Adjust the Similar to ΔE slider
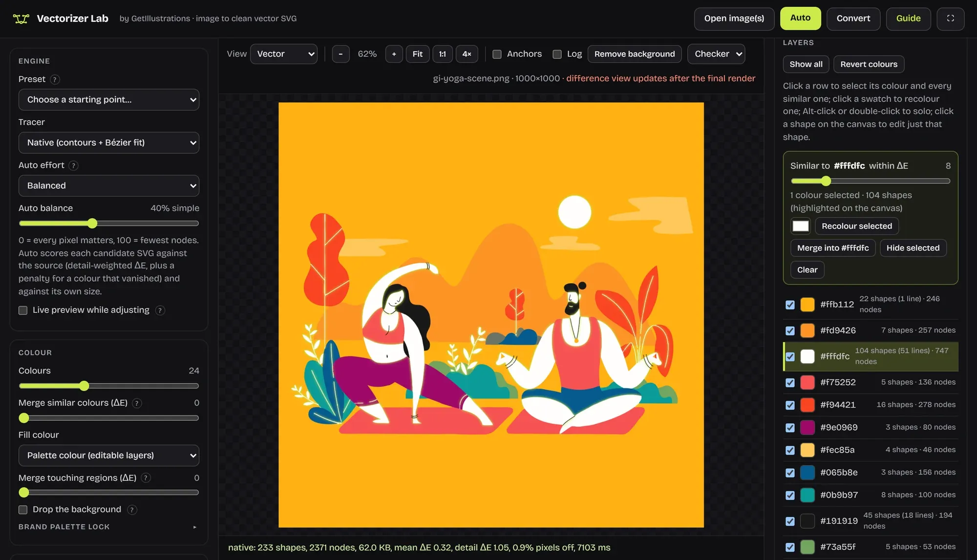The image size is (977, 560). (871, 181)
